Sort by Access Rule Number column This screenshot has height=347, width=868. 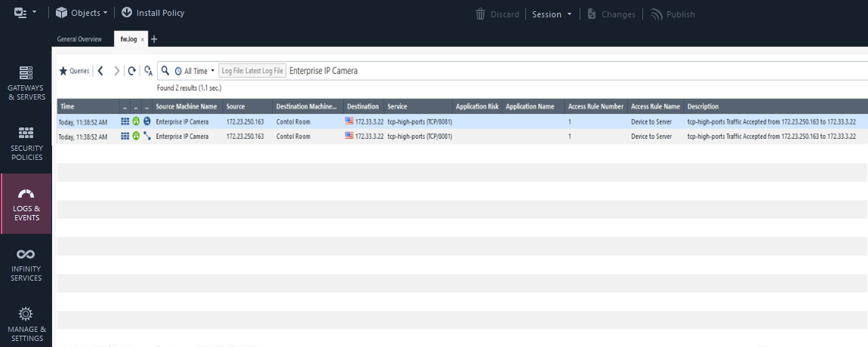click(596, 106)
